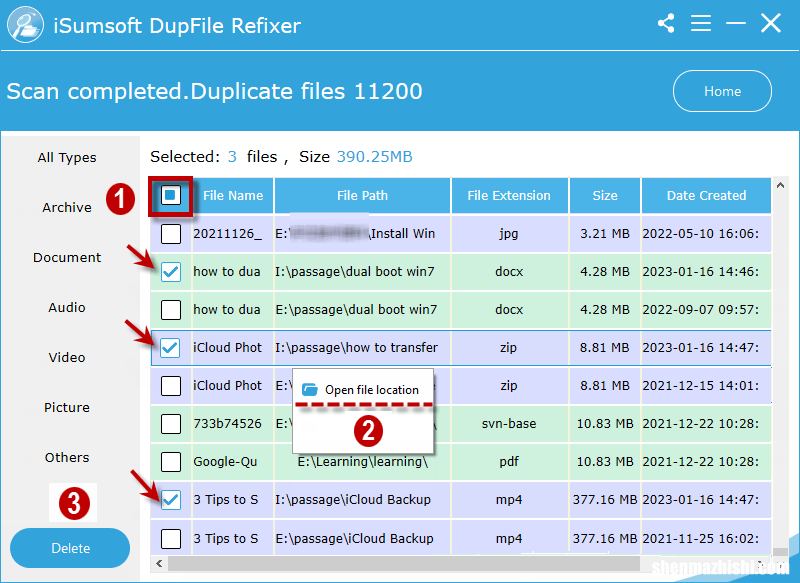The image size is (800, 583).
Task: Click selected size value '390.25MB'
Action: point(374,157)
